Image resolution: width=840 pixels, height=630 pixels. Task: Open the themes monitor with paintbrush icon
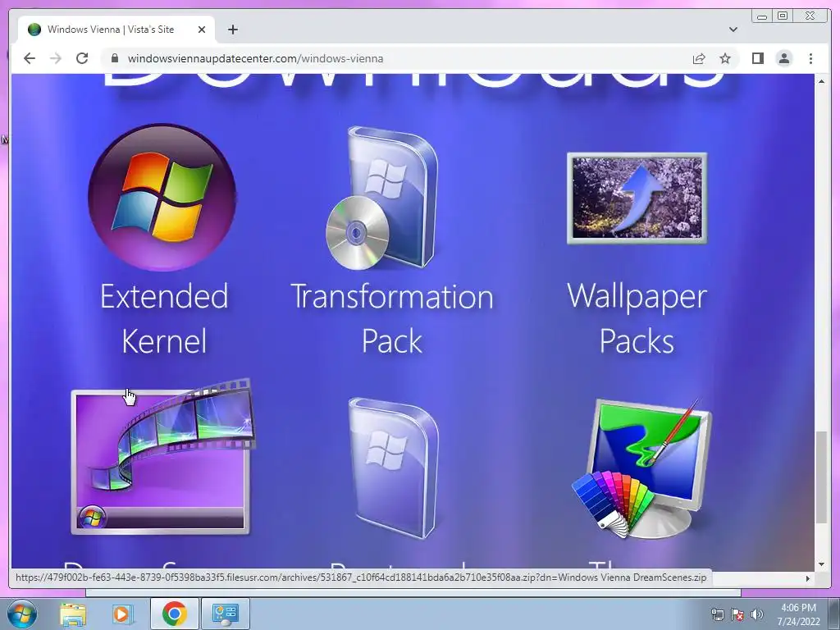pyautogui.click(x=641, y=468)
